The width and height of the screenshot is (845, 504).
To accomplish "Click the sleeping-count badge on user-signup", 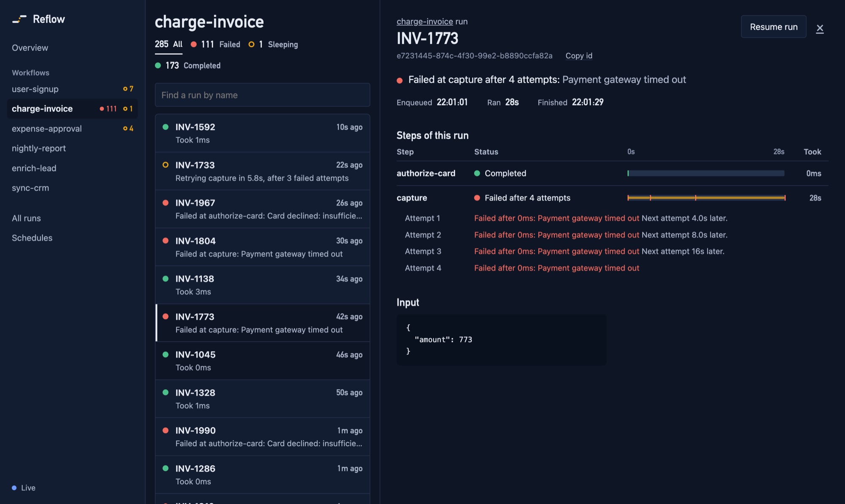I will click(128, 89).
